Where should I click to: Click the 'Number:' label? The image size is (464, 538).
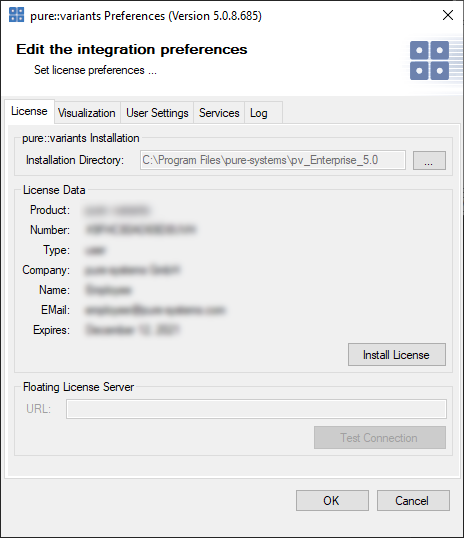(50, 230)
